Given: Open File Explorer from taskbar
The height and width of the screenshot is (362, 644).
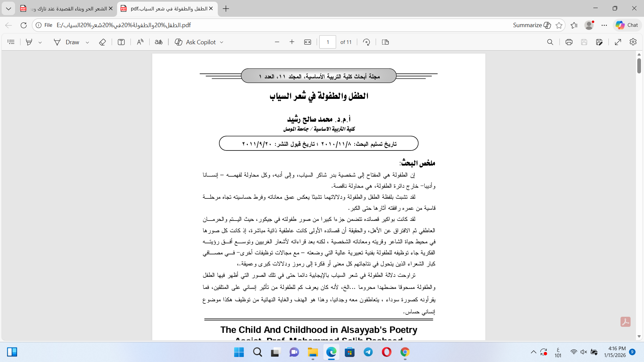Looking at the screenshot, I should coord(313,352).
